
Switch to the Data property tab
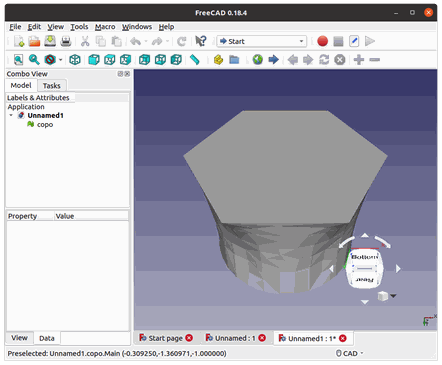click(47, 338)
